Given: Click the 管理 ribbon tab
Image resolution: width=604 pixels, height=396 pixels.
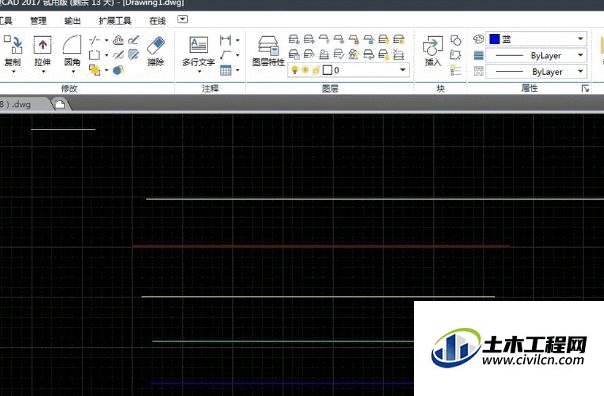Looking at the screenshot, I should click(39, 21).
